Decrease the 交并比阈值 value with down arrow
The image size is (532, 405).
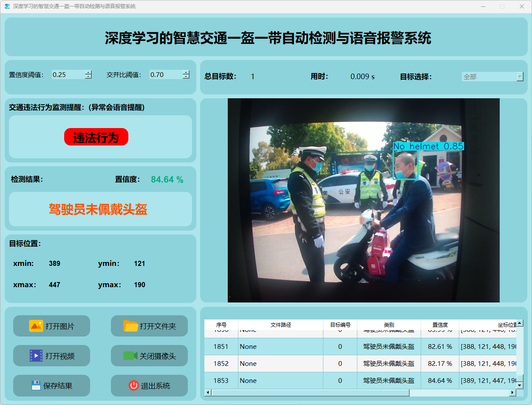click(x=186, y=77)
